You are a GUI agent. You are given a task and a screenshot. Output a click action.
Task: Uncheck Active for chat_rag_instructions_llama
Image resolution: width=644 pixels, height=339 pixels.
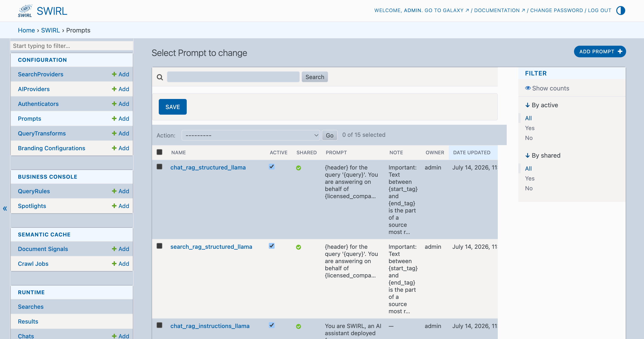(272, 325)
